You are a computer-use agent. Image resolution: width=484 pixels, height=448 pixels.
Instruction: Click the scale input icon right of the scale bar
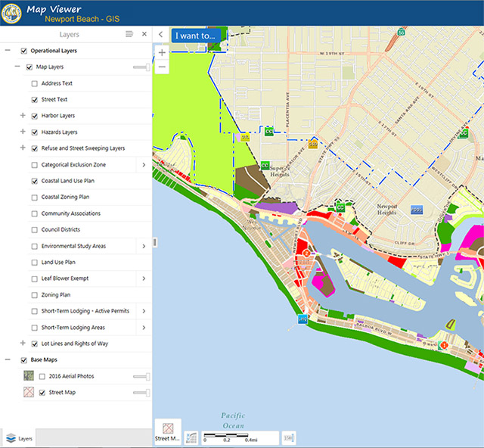(288, 437)
